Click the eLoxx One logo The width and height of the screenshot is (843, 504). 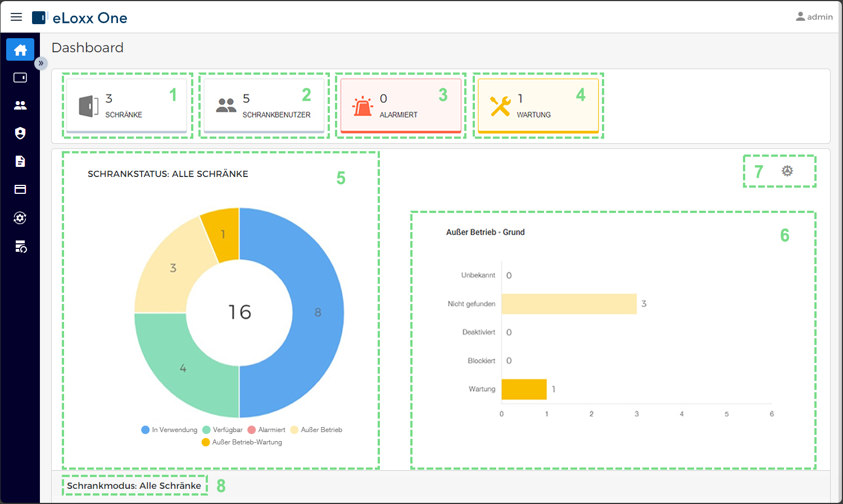[x=79, y=18]
